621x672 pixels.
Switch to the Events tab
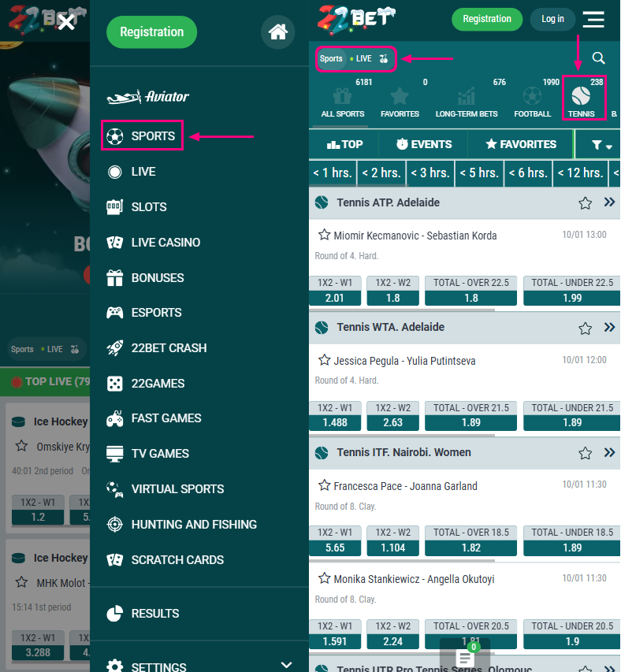coord(423,144)
